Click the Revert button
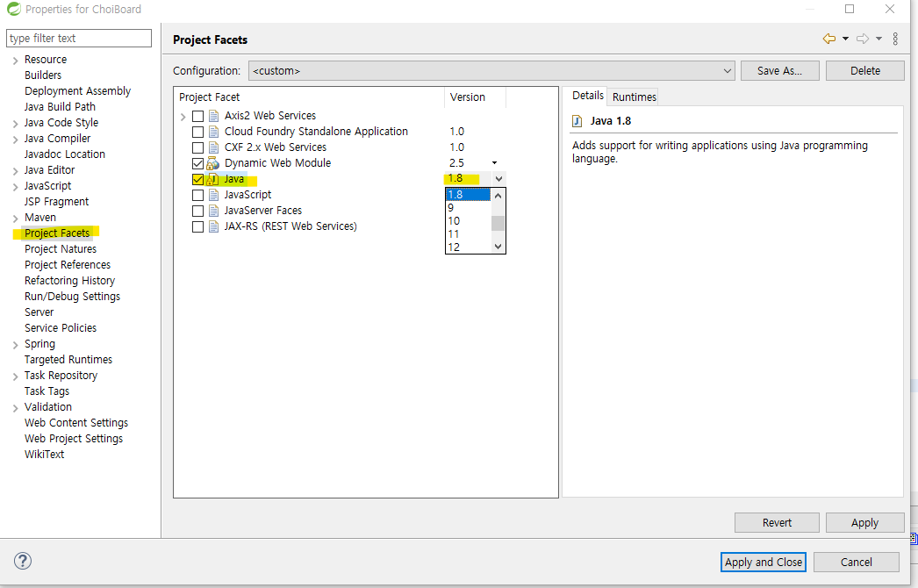This screenshot has height=588, width=918. pyautogui.click(x=777, y=522)
